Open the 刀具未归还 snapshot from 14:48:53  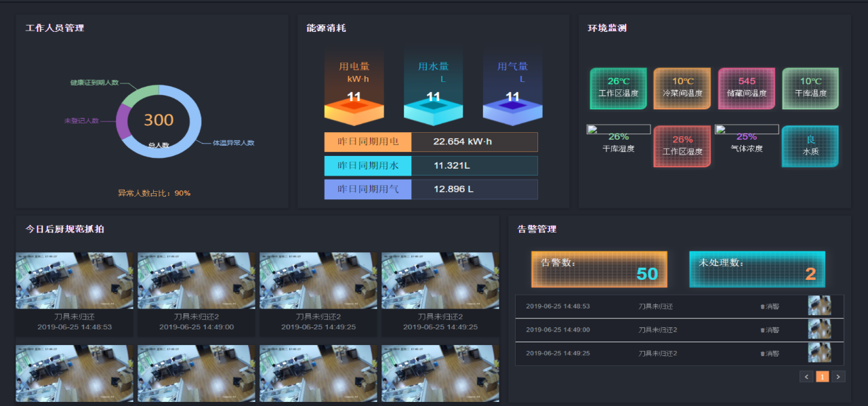75,281
